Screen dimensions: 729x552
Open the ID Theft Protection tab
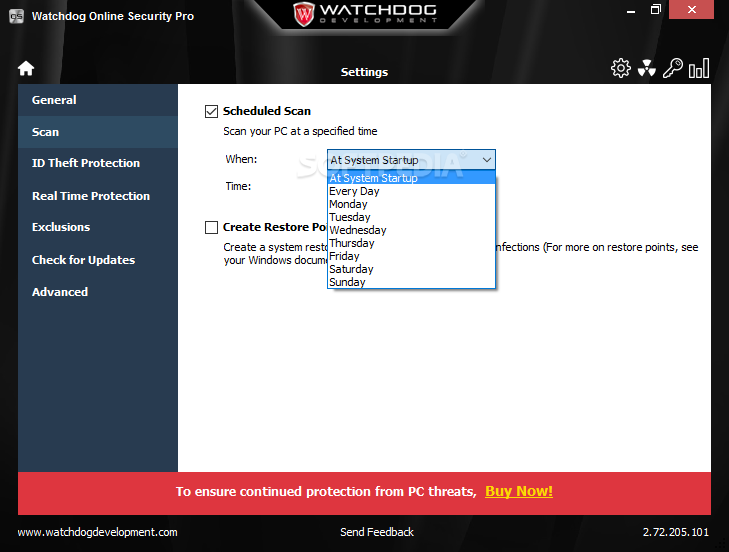point(98,163)
